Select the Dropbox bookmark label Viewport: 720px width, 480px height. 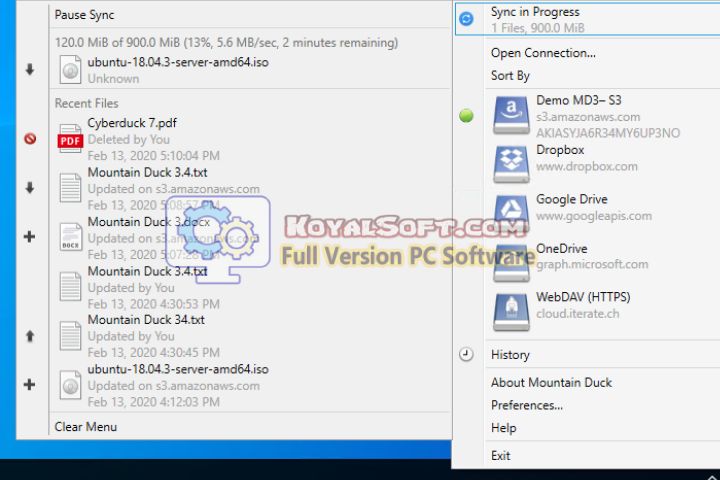pos(560,150)
